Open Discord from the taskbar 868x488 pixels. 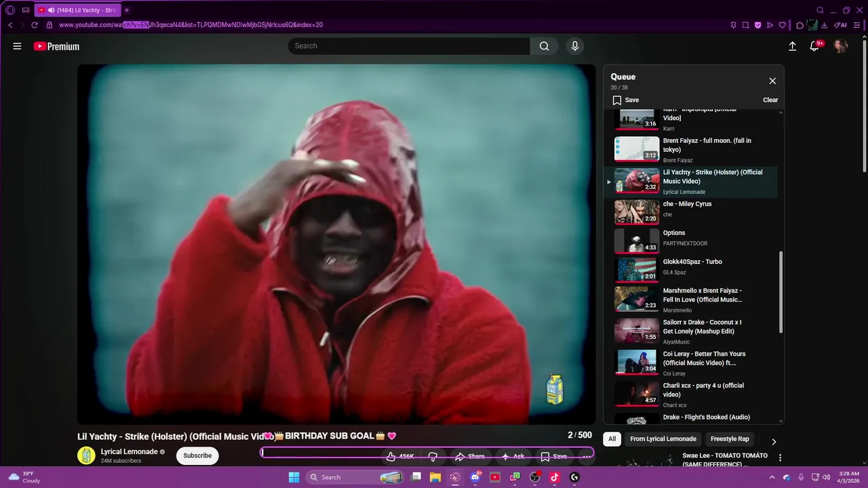(x=475, y=477)
